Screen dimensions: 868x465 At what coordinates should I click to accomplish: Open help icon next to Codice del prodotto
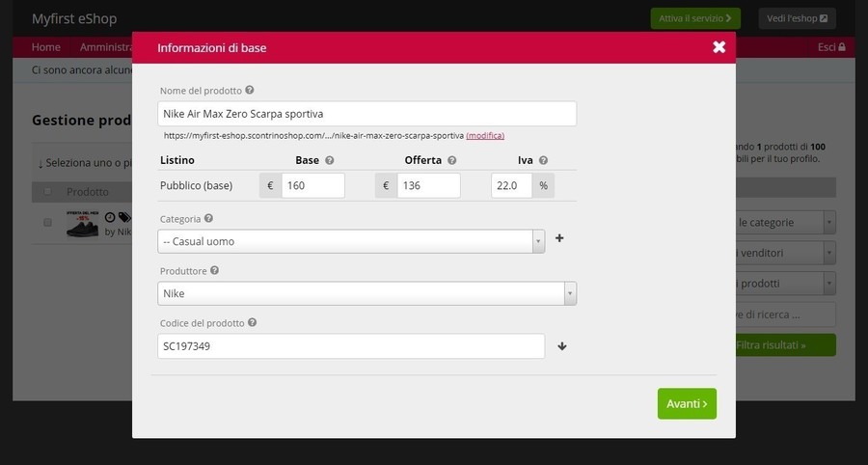coord(252,322)
